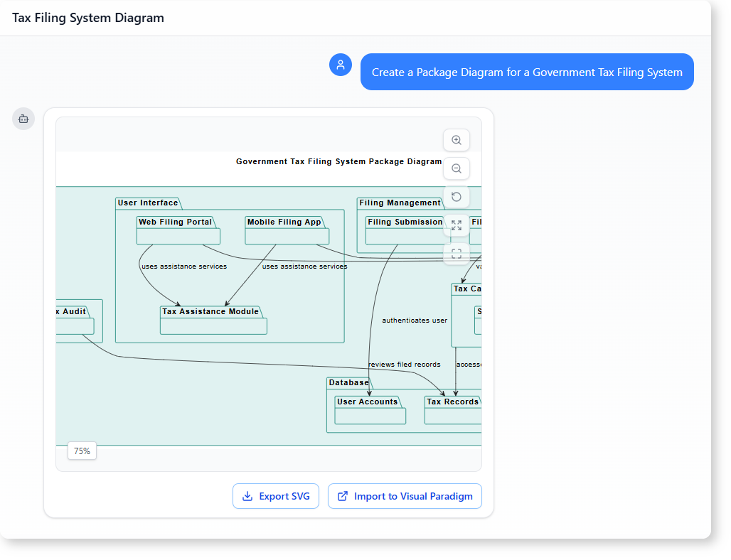
Task: Click the User Interface package label
Action: click(148, 203)
